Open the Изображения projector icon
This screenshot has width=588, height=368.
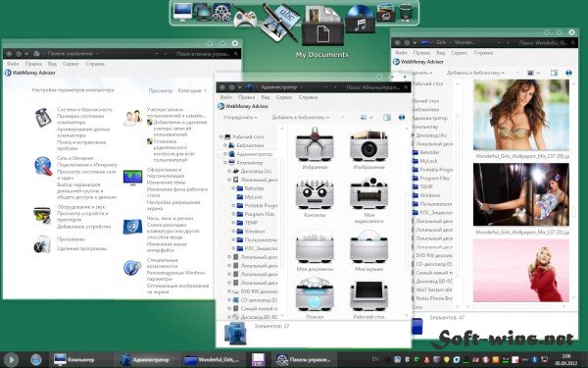click(x=368, y=145)
